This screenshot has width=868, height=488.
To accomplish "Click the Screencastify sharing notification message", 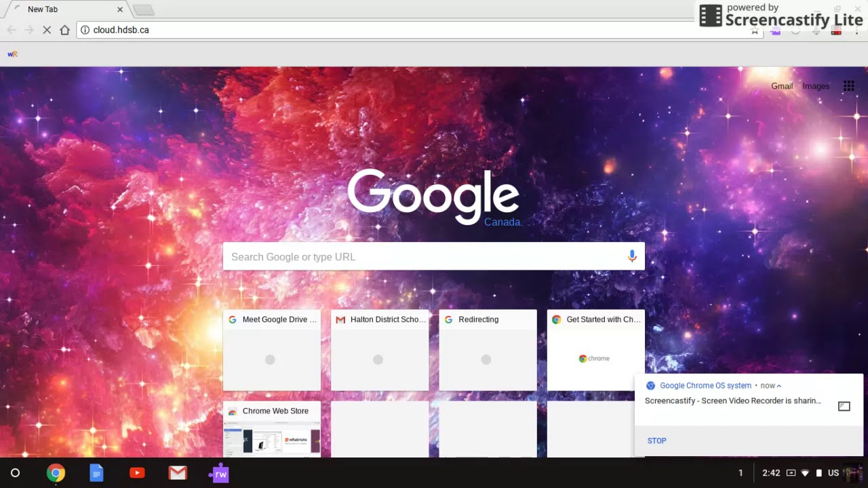I will [x=732, y=401].
